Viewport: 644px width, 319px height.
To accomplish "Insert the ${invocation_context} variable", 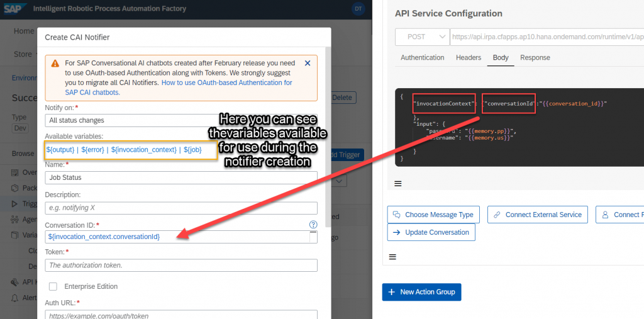I will tap(144, 150).
